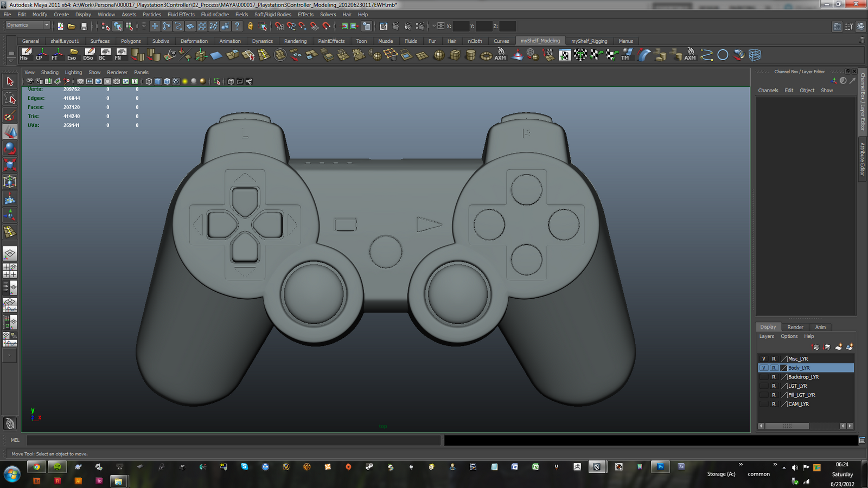
Task: Open the Layers menu in layer editor
Action: [x=767, y=336]
